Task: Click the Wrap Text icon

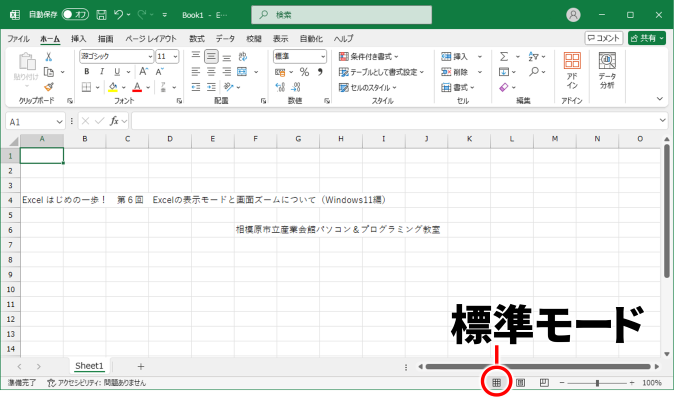Action: (243, 56)
